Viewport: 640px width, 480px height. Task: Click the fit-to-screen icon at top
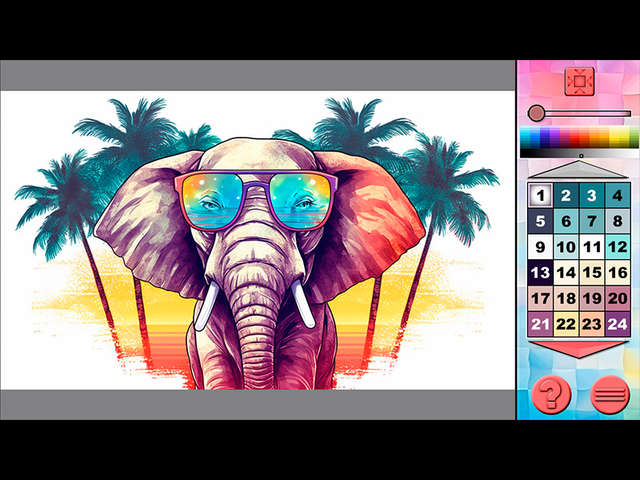tap(577, 80)
